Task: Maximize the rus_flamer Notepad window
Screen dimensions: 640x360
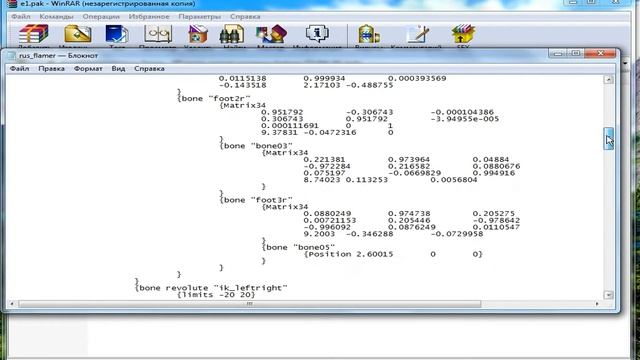Action: (576, 53)
